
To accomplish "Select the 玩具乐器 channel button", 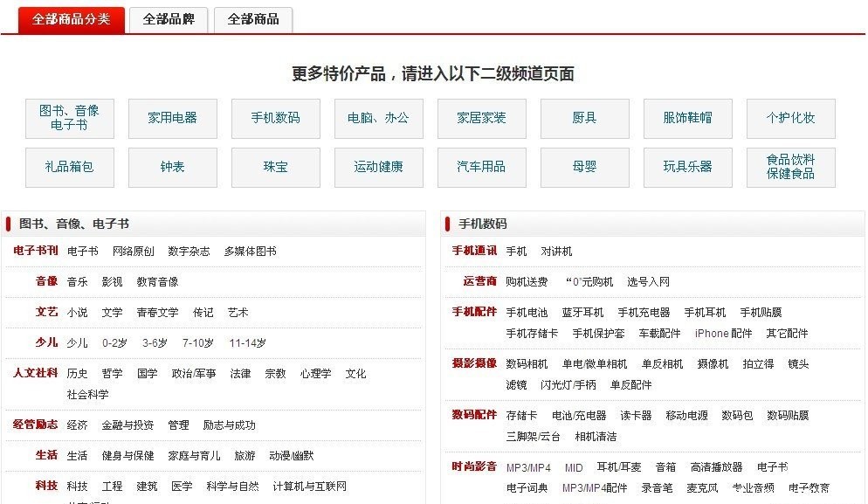I will click(687, 167).
